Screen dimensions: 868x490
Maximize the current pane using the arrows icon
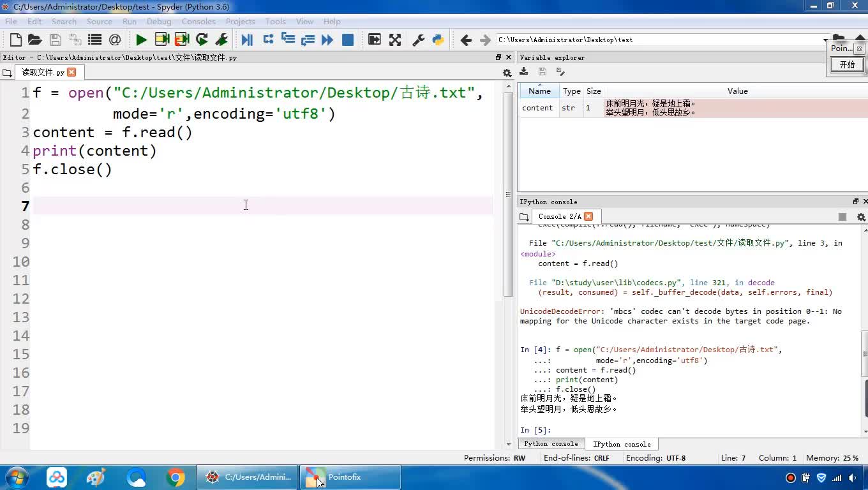pyautogui.click(x=395, y=40)
